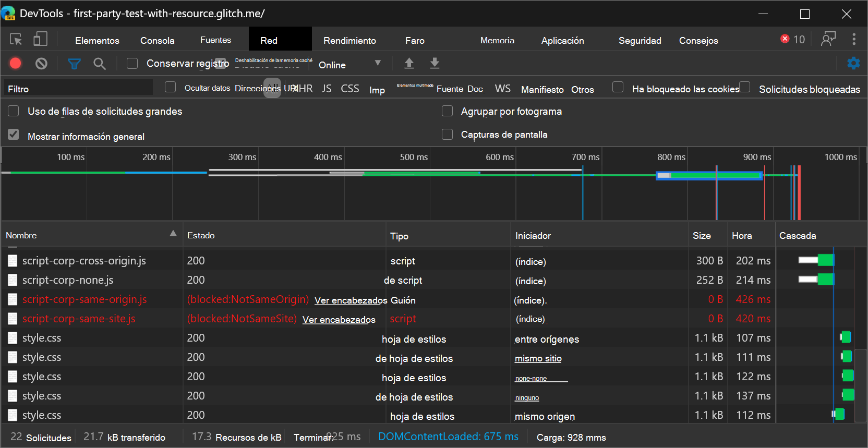Image resolution: width=868 pixels, height=448 pixels.
Task: Select the script-corp-cross-origin.js request name
Action: 84,261
